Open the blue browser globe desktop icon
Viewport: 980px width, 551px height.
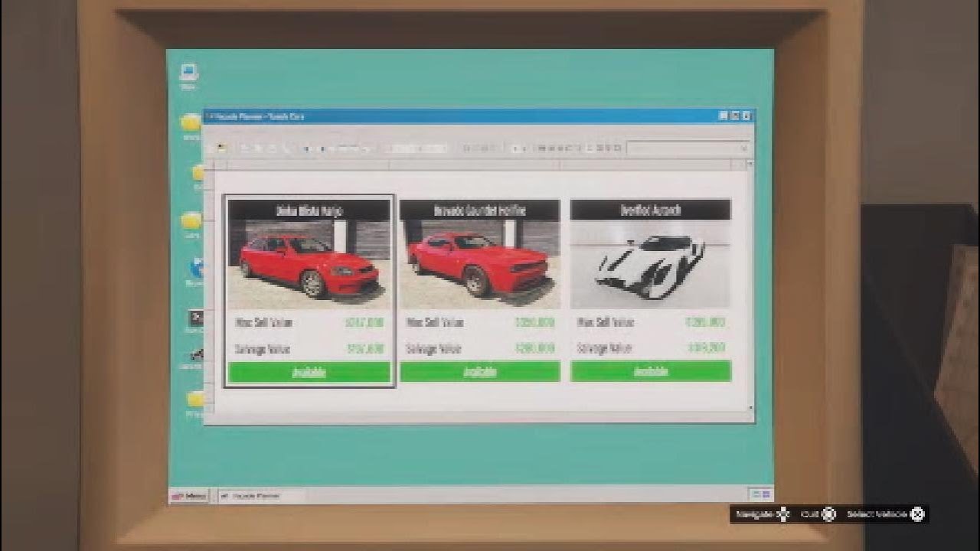click(x=197, y=268)
